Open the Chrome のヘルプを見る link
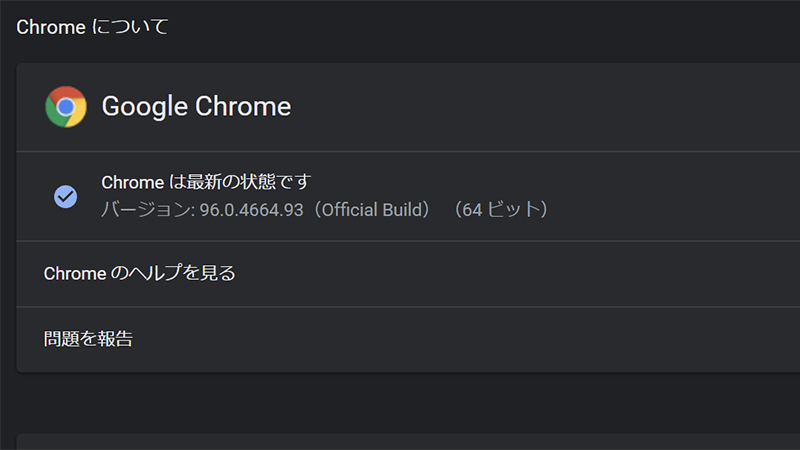Viewport: 800px width, 450px height. click(x=140, y=273)
